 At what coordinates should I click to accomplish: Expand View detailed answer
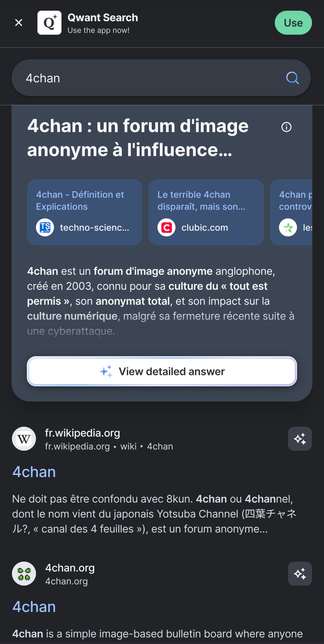(x=162, y=371)
